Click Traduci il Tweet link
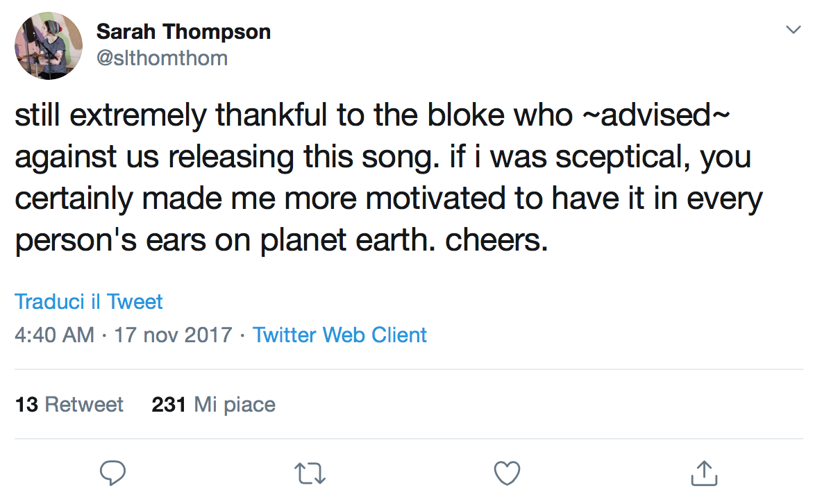Image resolution: width=822 pixels, height=504 pixels. click(x=89, y=302)
